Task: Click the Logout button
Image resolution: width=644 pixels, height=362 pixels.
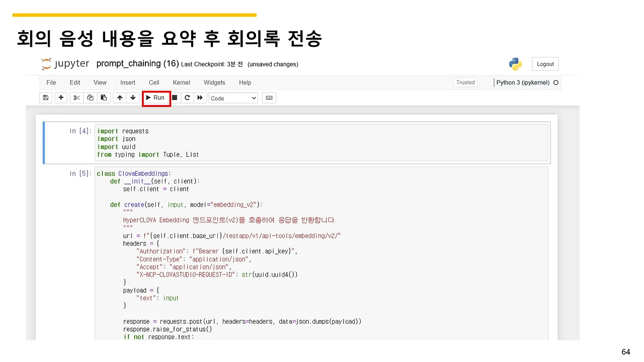Action: click(545, 64)
